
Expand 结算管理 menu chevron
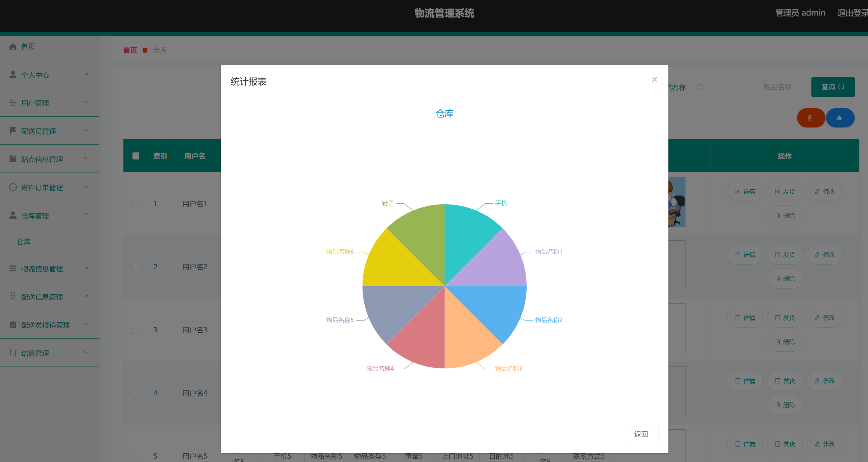[x=86, y=353]
